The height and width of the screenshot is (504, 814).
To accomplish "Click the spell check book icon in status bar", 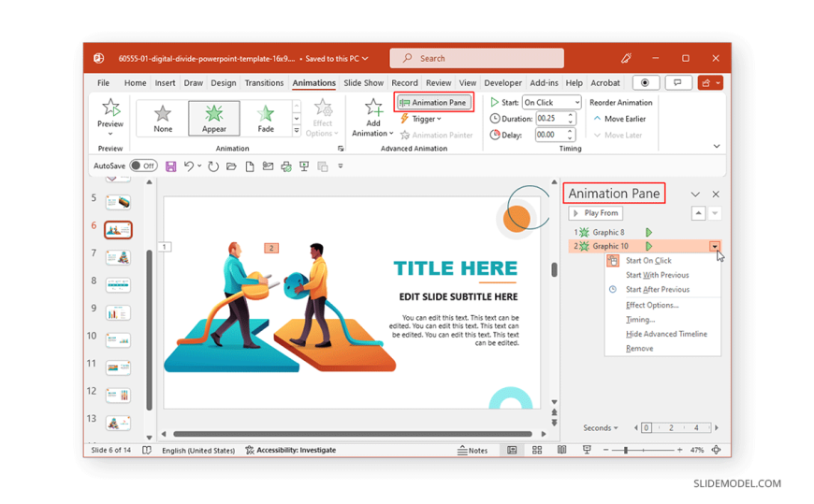I will [147, 450].
